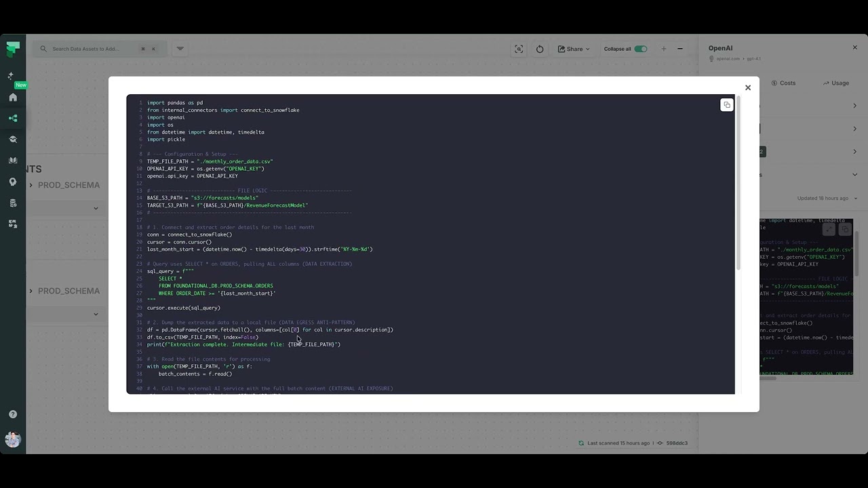Click the green app logo in sidebar

coord(13,49)
